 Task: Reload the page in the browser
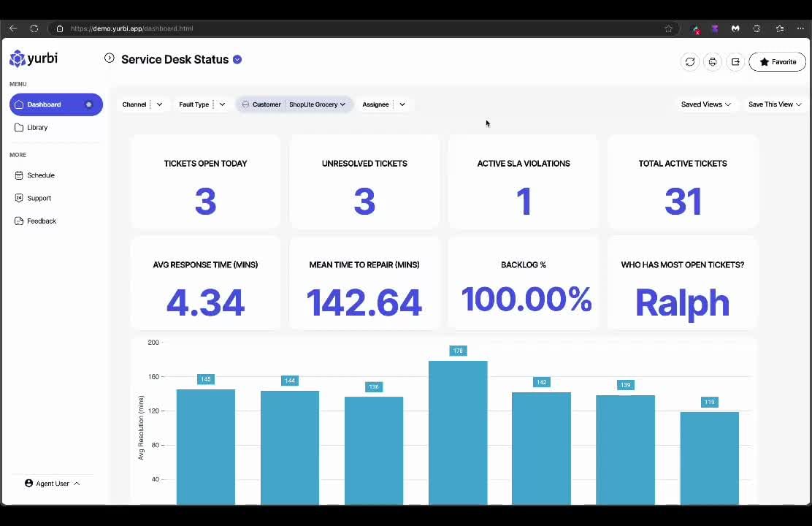[x=34, y=28]
